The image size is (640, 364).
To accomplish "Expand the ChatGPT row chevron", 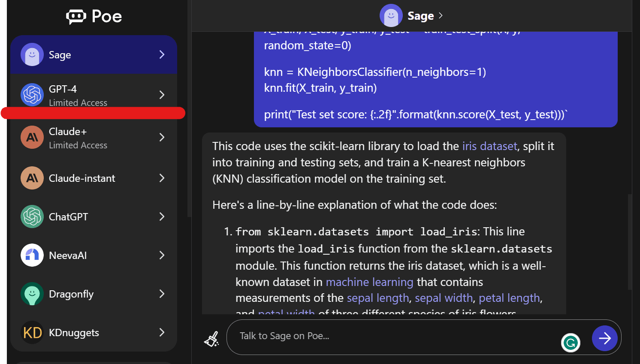I will pos(162,217).
